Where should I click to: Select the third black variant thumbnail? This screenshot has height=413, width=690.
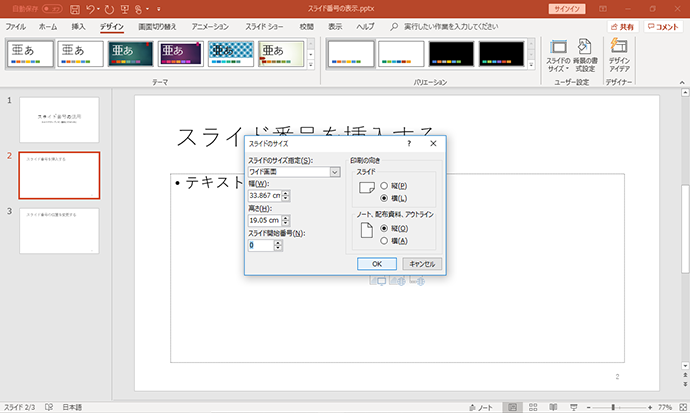pos(451,54)
